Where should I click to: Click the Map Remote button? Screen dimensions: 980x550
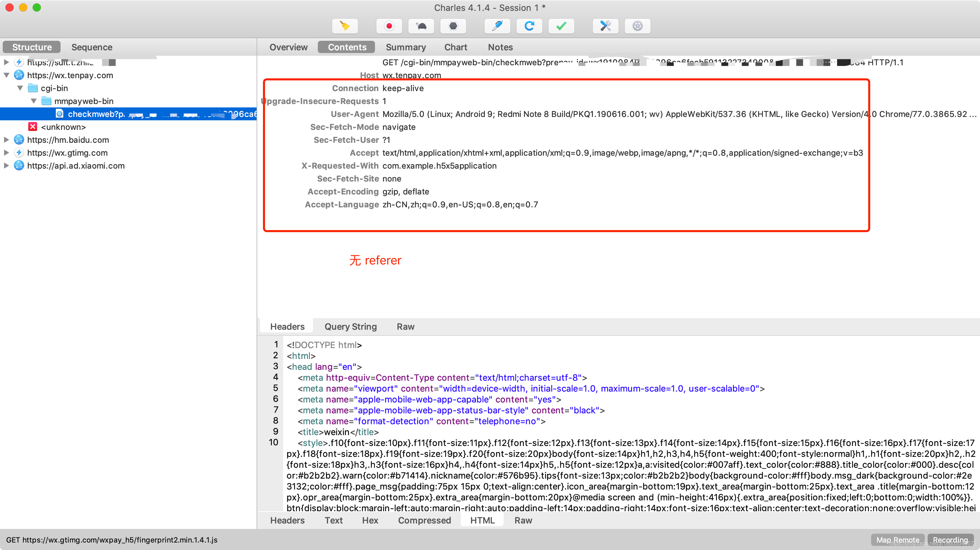[898, 540]
